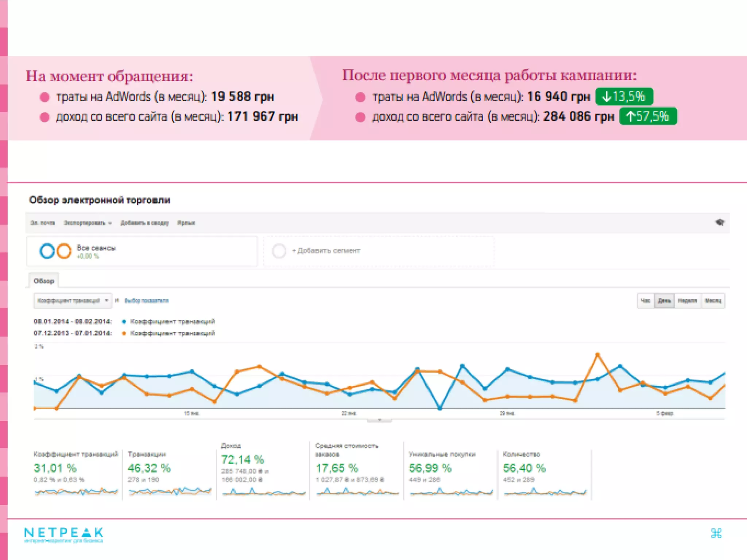Click green 57,5% increase badge
The image size is (747, 560).
[x=648, y=116]
